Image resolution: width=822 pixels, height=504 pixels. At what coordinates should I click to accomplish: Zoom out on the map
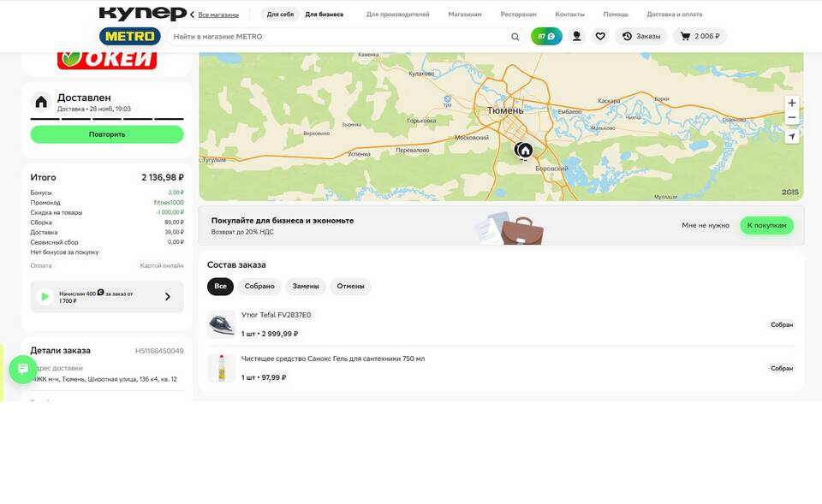pos(791,117)
